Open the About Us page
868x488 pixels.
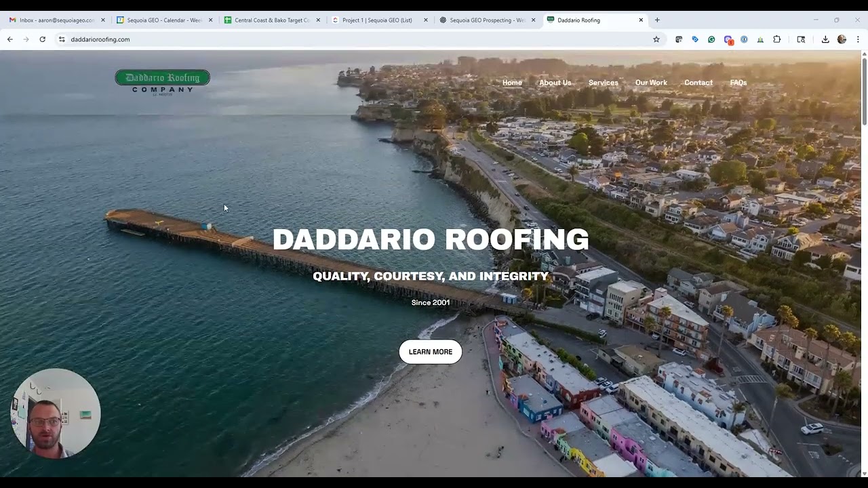coord(555,83)
